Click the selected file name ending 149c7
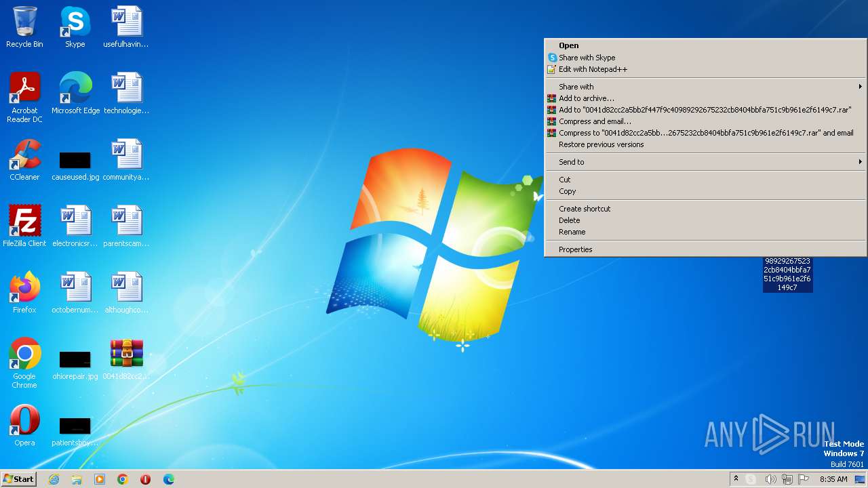 coord(787,274)
